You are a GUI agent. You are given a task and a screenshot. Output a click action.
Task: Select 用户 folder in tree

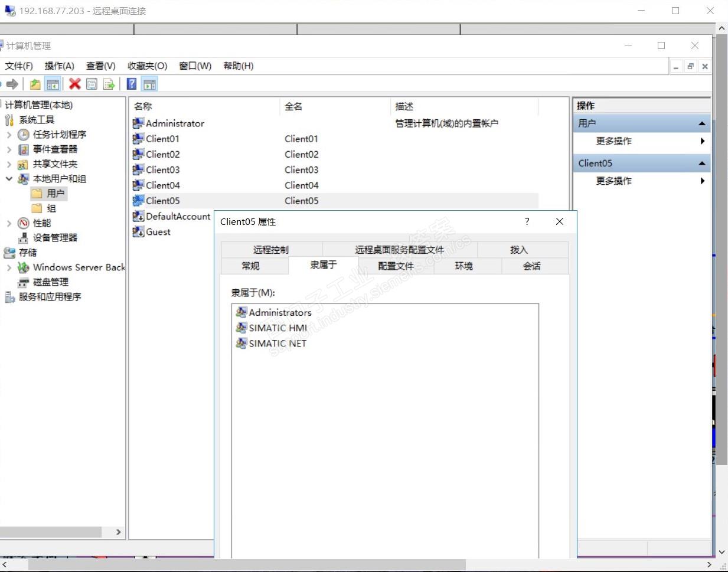[x=56, y=194]
